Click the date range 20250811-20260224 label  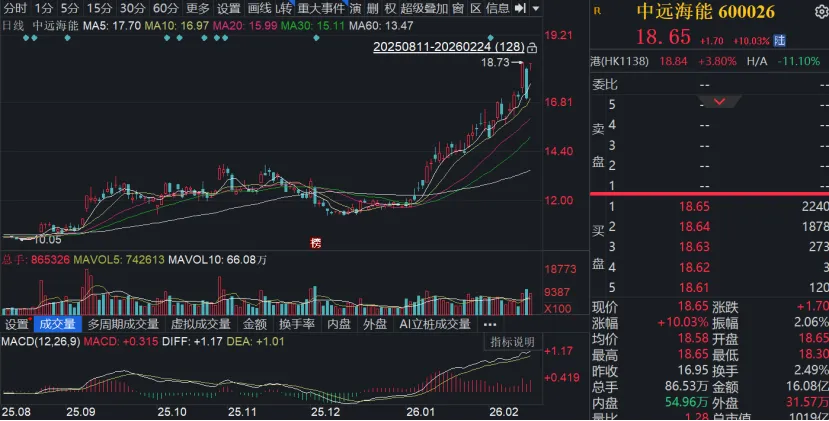click(449, 47)
